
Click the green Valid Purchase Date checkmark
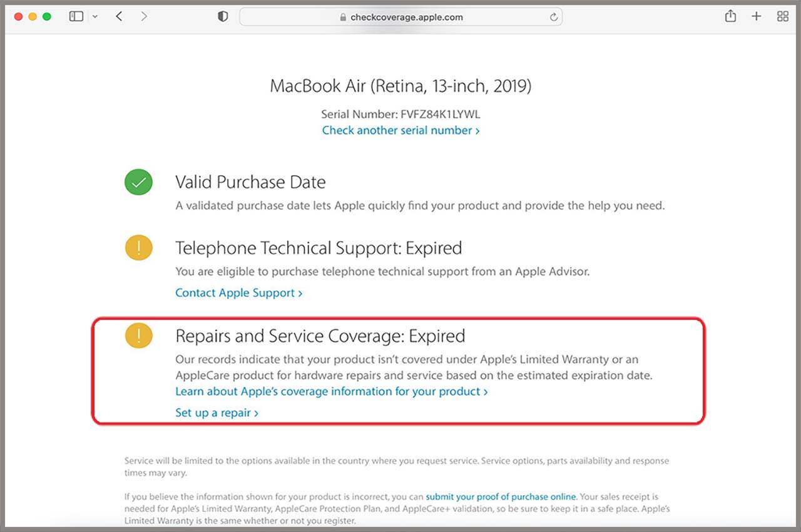[x=138, y=182]
